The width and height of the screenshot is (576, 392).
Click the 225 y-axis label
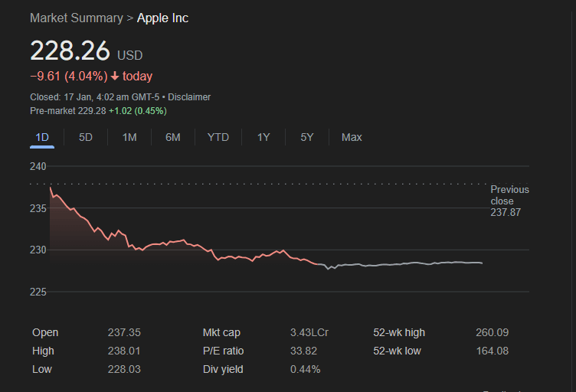38,292
